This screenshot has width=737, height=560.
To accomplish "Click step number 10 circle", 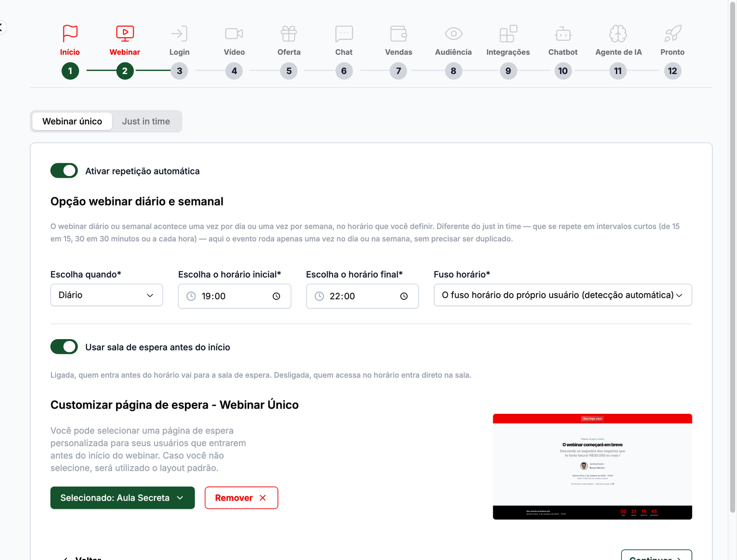I will pyautogui.click(x=563, y=71).
